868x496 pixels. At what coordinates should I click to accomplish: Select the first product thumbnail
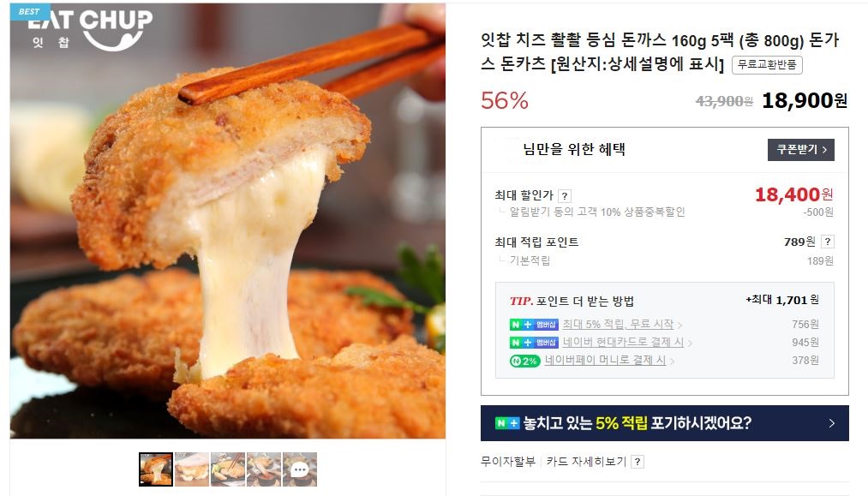point(156,469)
